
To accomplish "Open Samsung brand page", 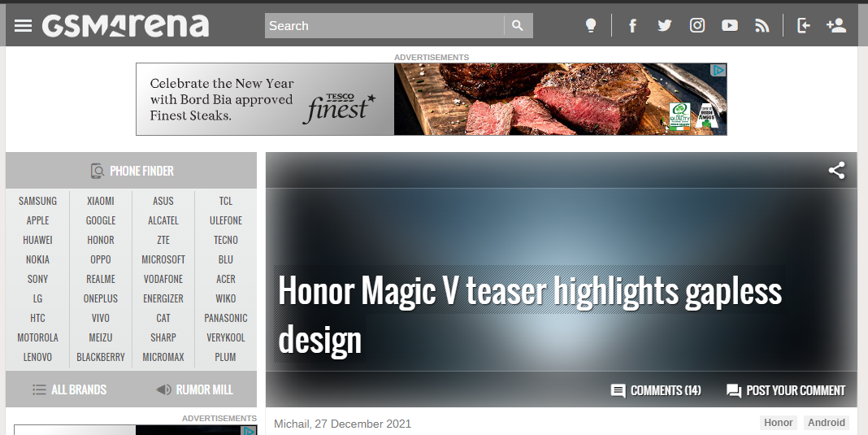I will [x=37, y=201].
